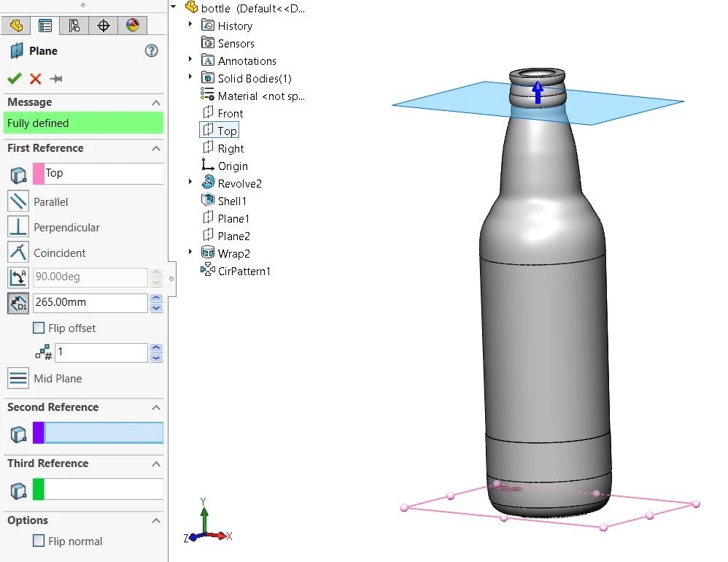Expand the Wrap2 feature node
This screenshot has width=728, height=562.
click(x=190, y=252)
